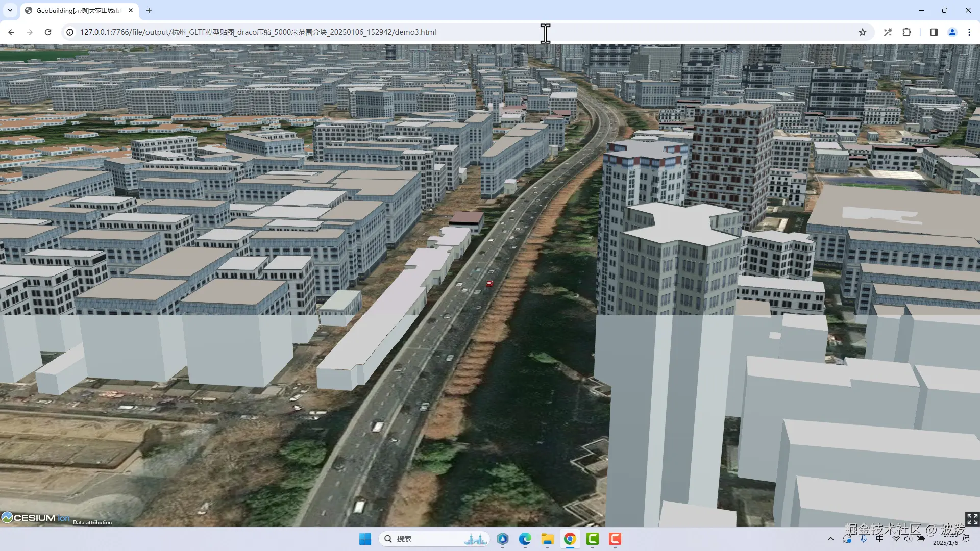Image resolution: width=980 pixels, height=551 pixels.
Task: Bookmark this page with star icon
Action: 863,32
